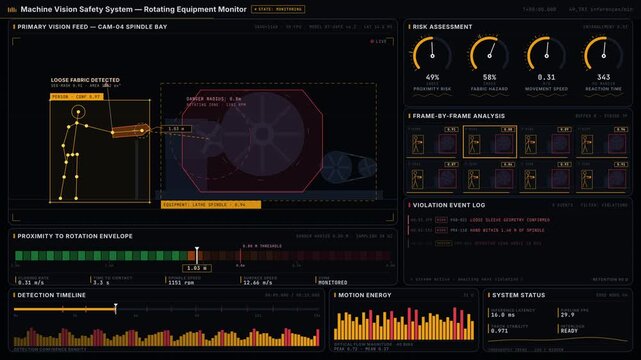The width and height of the screenshot is (641, 360).
Task: Click the Motion Energy bar chart
Action: click(x=404, y=324)
